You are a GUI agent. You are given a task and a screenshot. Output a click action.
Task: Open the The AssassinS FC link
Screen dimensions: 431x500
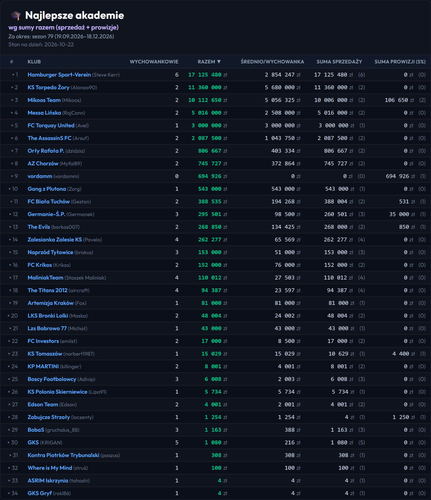(x=49, y=138)
